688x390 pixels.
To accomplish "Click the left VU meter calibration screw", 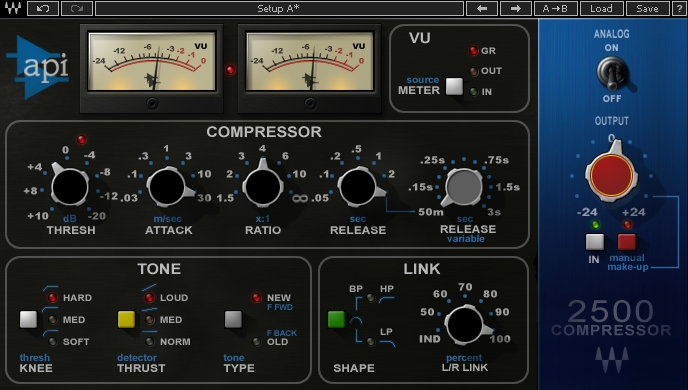I will [152, 104].
